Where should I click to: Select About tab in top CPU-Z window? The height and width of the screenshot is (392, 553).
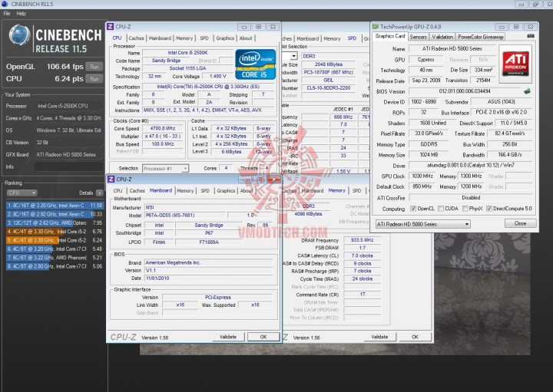(x=246, y=38)
